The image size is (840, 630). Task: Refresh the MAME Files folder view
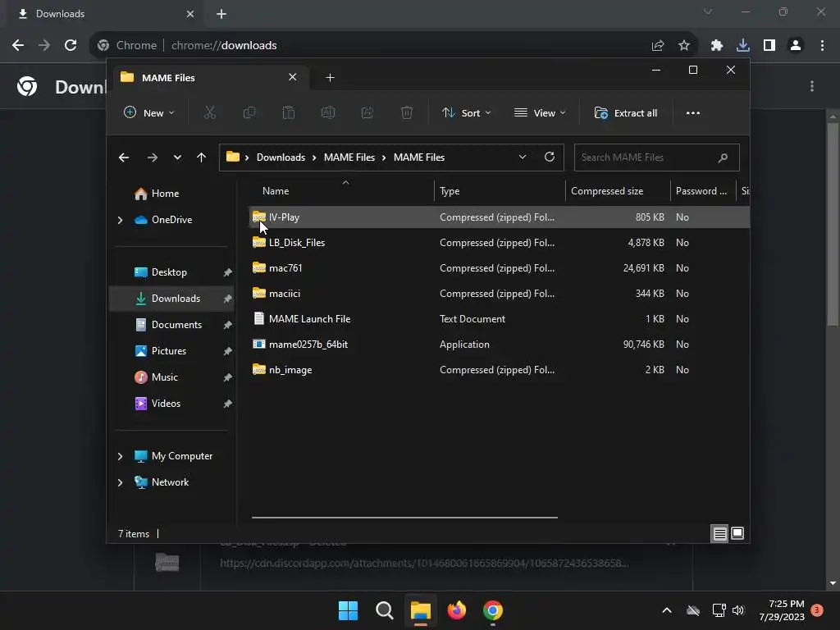click(549, 157)
